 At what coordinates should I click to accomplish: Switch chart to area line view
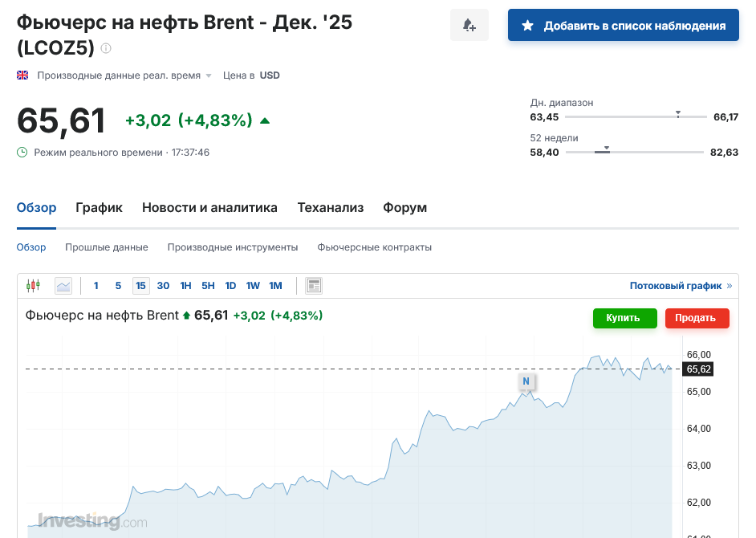pyautogui.click(x=63, y=285)
